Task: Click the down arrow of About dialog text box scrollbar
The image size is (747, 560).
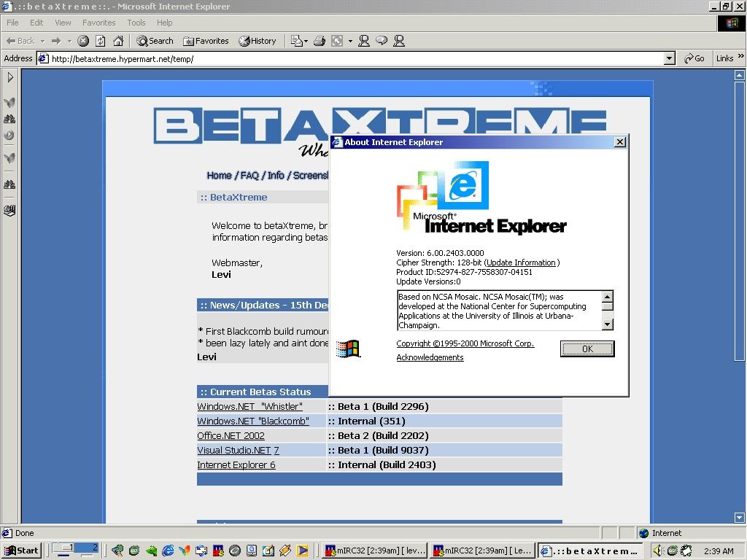Action: pos(607,324)
